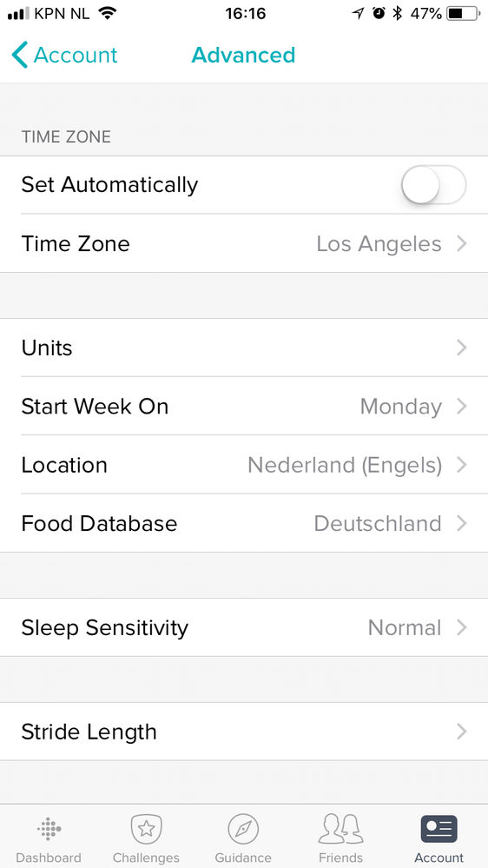Screen dimensions: 488x868
Task: Open Start Week On Monday setting
Action: coord(244,407)
